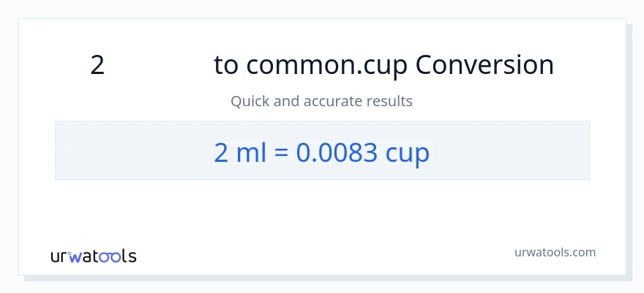This screenshot has height=293, width=644.
Task: Click the word 'Conversion' in the title
Action: [x=484, y=65]
